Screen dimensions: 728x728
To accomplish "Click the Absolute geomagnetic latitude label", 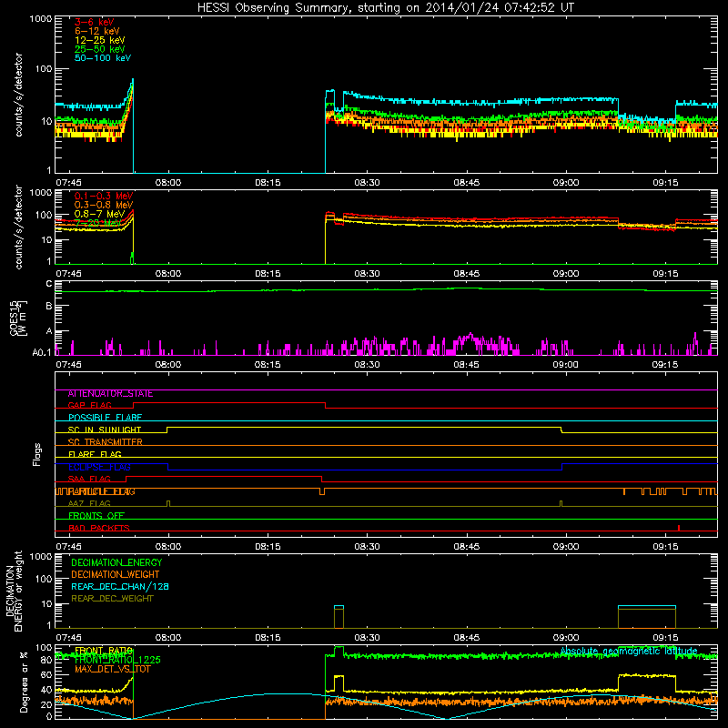I will coord(629,651).
